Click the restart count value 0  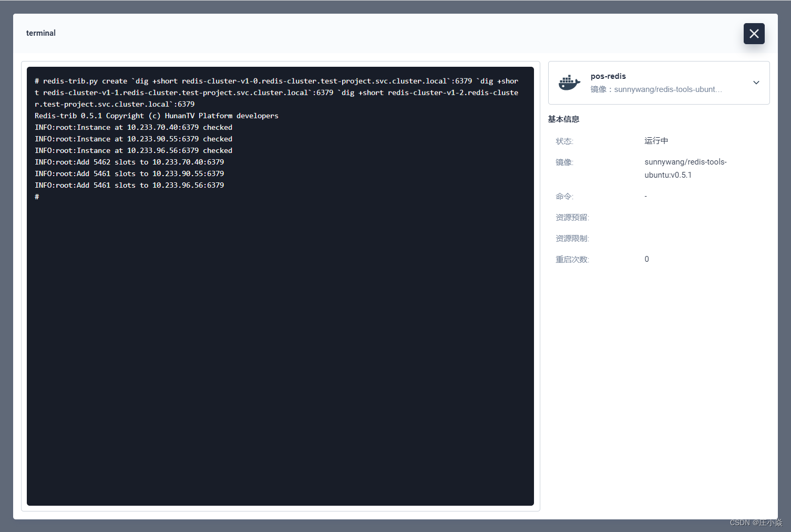(x=646, y=259)
